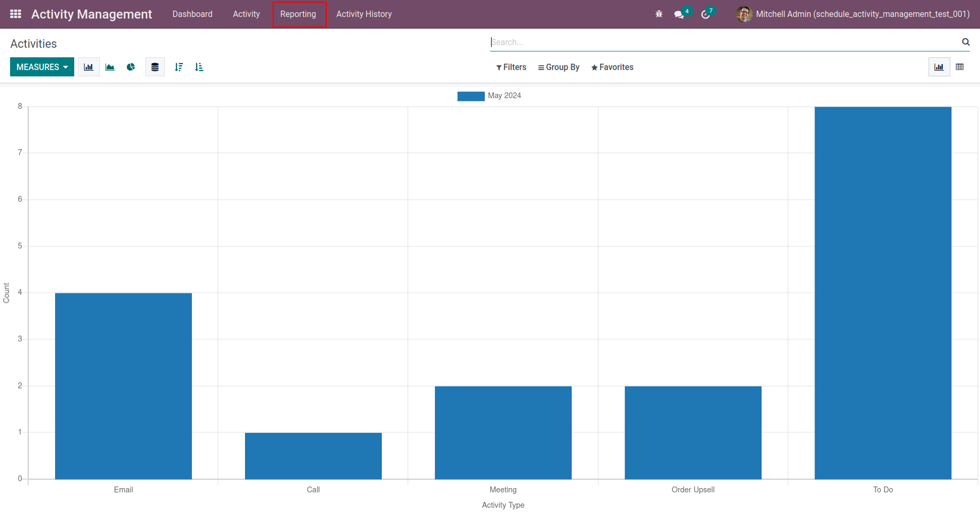Sort bars in descending order
980x512 pixels.
[x=179, y=67]
